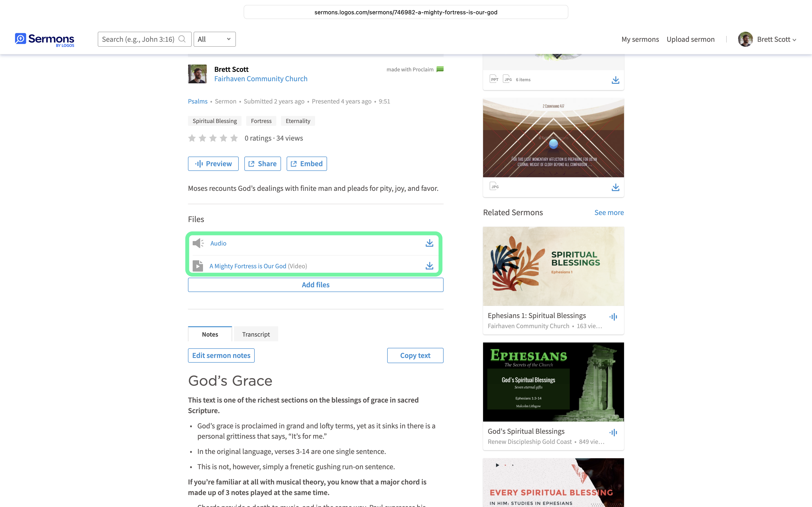This screenshot has width=812, height=507.
Task: Open My sermons page
Action: tap(640, 39)
